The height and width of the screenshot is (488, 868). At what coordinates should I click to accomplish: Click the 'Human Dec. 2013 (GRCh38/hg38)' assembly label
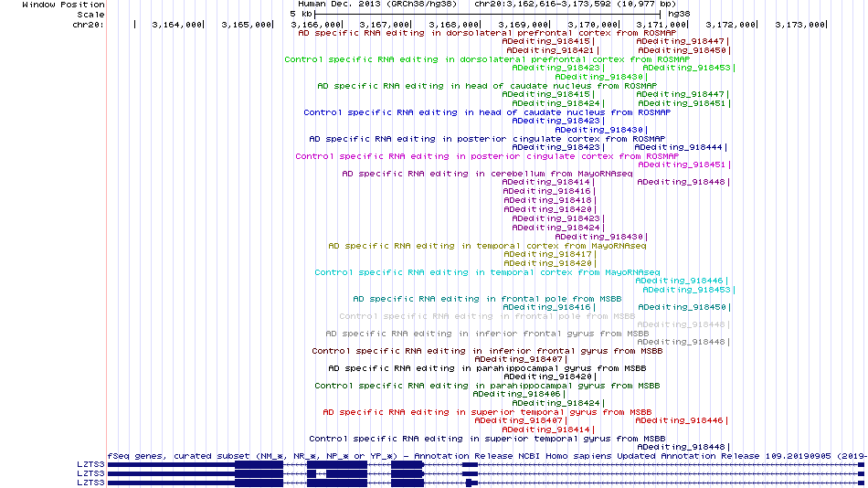[x=377, y=4]
